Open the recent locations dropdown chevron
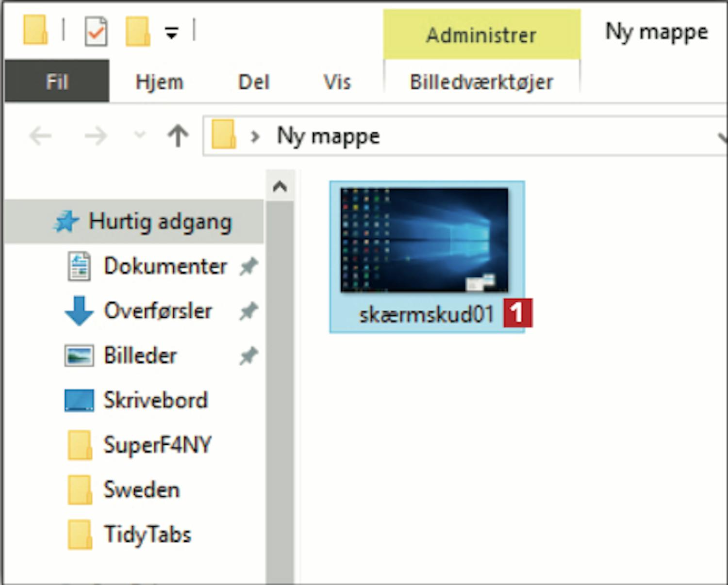This screenshot has width=728, height=585. [140, 134]
